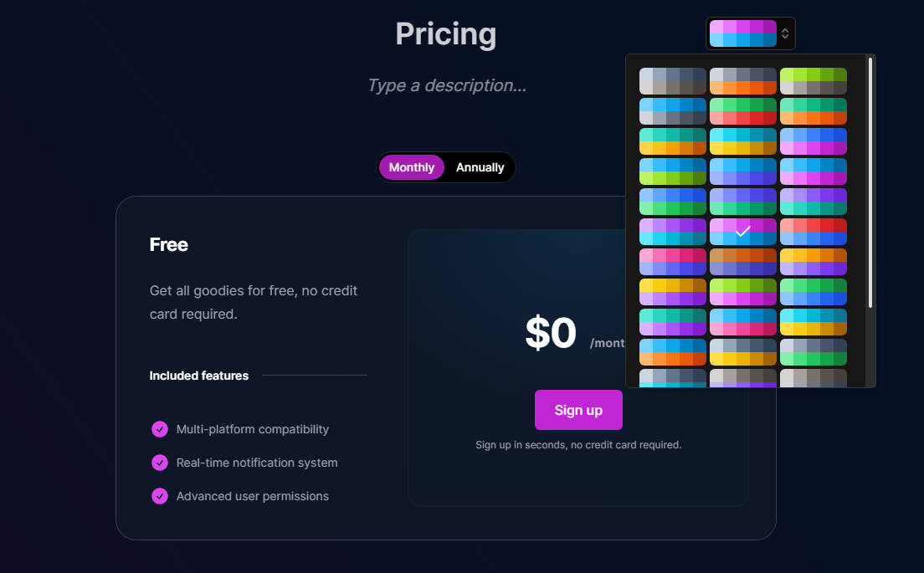Screen dimensions: 924x573
Task: Click the 'Sign up in seconds' disclaimer text
Action: 578,444
